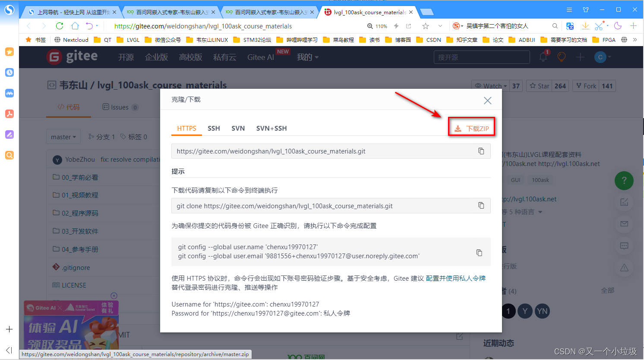
Task: Fork the repository
Action: [586, 86]
